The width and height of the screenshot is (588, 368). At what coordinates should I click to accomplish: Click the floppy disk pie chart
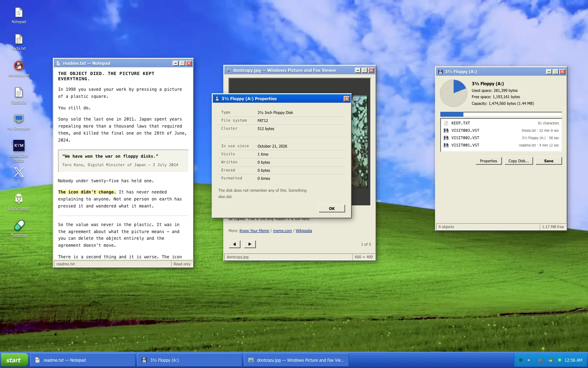pos(454,93)
